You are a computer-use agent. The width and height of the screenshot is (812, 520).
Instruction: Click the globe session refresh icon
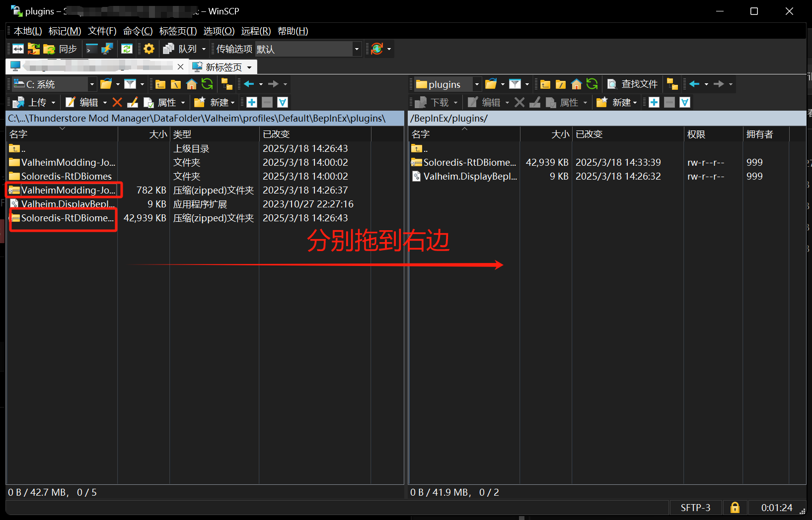point(377,49)
